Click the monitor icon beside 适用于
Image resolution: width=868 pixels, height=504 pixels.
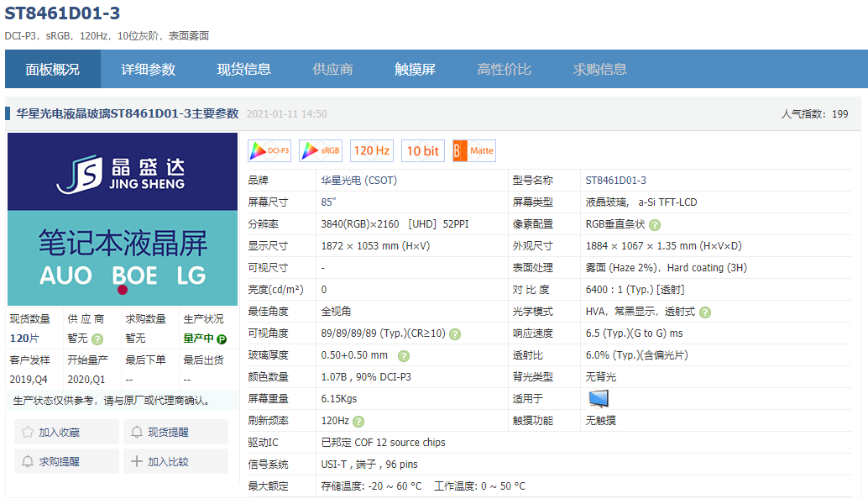[x=598, y=397]
